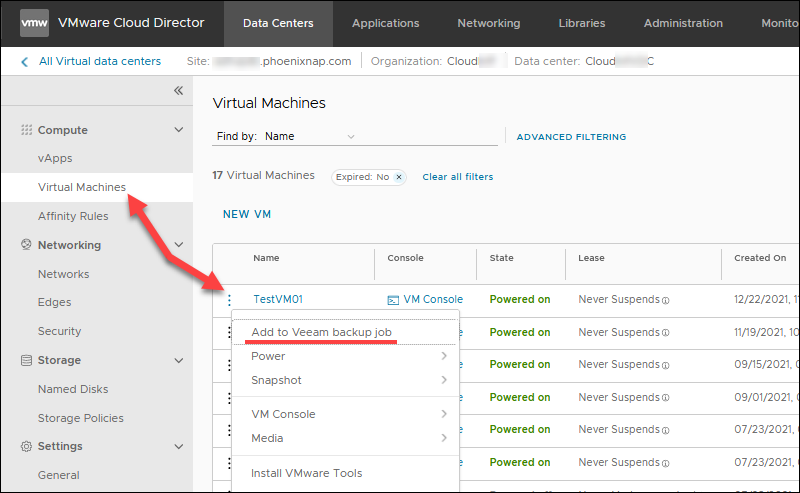Click info icon next to TestVM01 lease
800x493 pixels.
[x=665, y=301]
